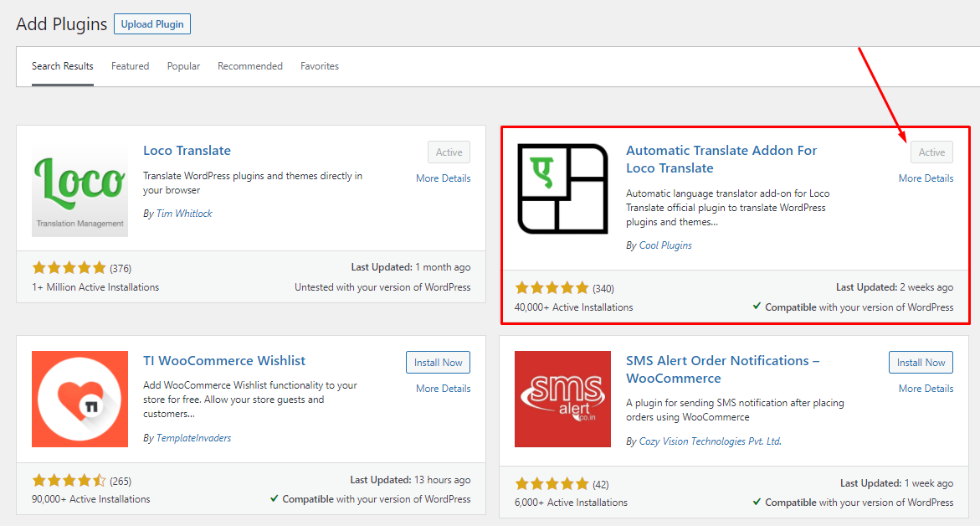Click the SMS Alert plugin logo
Viewport: 980px width, 526px height.
coord(562,399)
